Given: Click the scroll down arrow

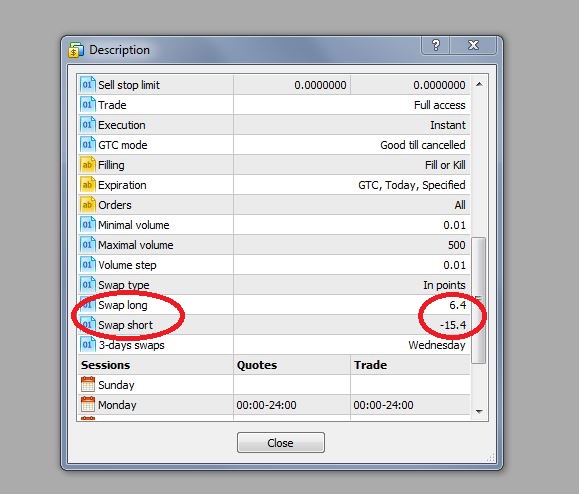Looking at the screenshot, I should [479, 411].
